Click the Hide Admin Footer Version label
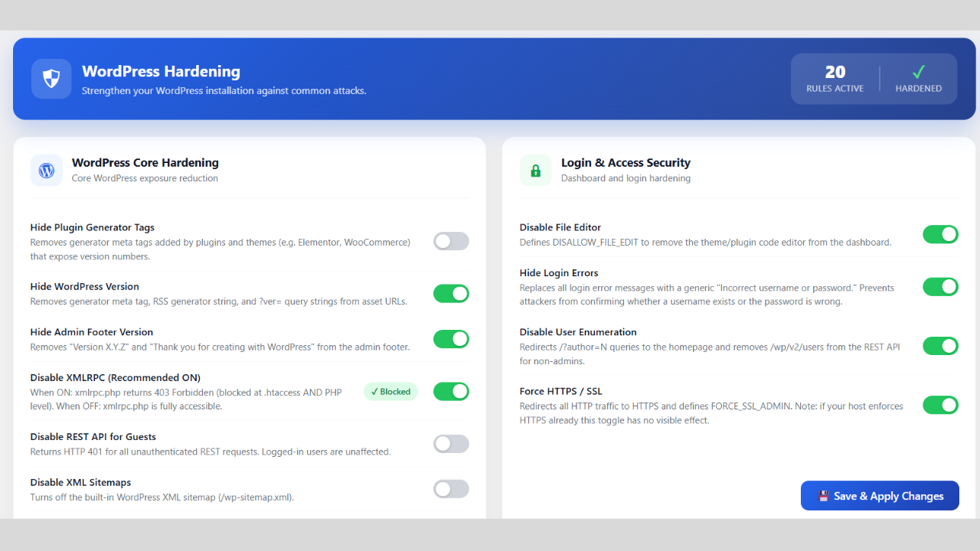This screenshot has height=551, width=980. (91, 332)
